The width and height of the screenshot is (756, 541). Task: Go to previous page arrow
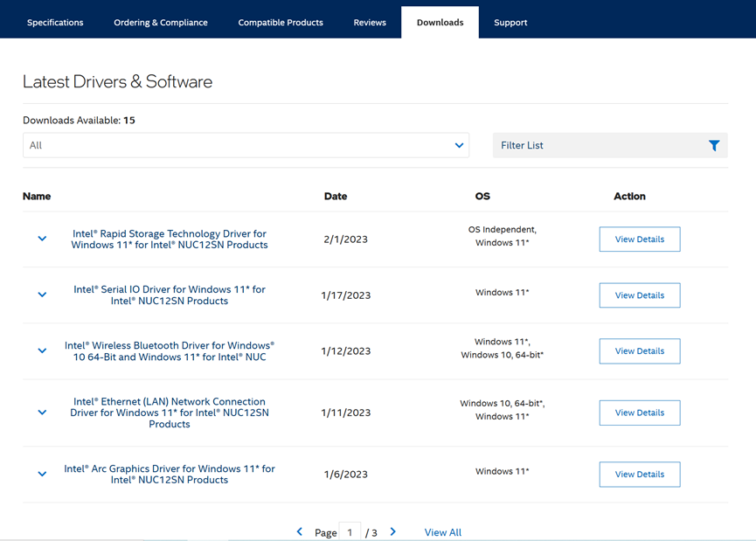click(x=300, y=531)
